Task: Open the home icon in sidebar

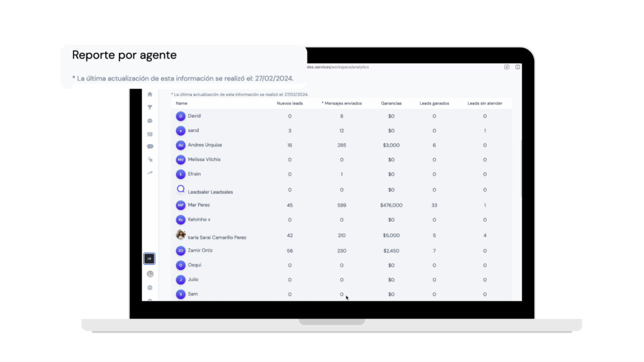Action: (150, 94)
